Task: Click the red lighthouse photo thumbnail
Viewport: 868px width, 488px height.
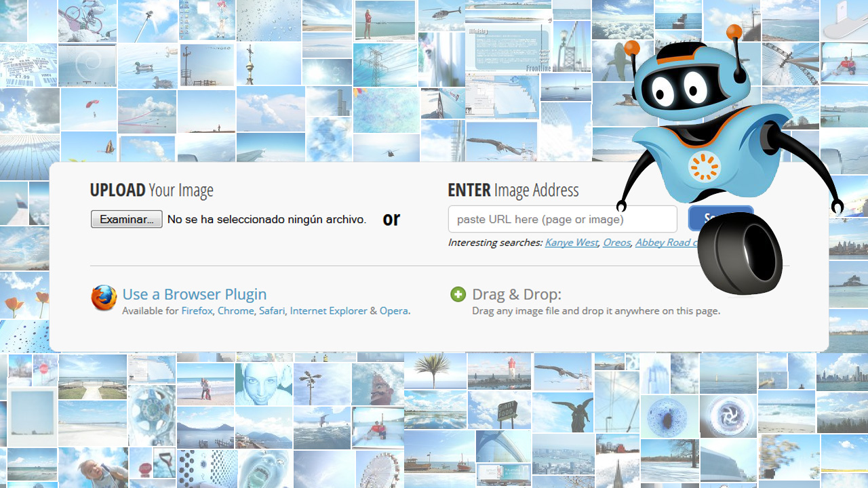Action: 499,371
